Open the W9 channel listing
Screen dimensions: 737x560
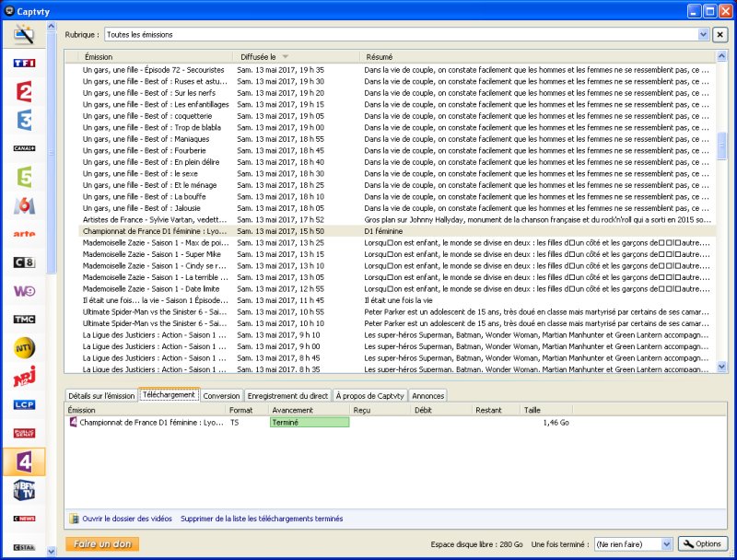point(24,291)
